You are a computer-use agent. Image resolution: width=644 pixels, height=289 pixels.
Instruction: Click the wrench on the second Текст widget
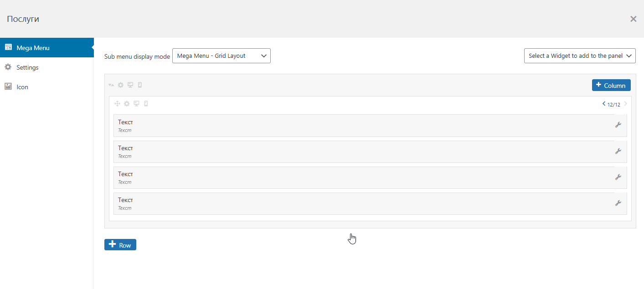(x=618, y=151)
